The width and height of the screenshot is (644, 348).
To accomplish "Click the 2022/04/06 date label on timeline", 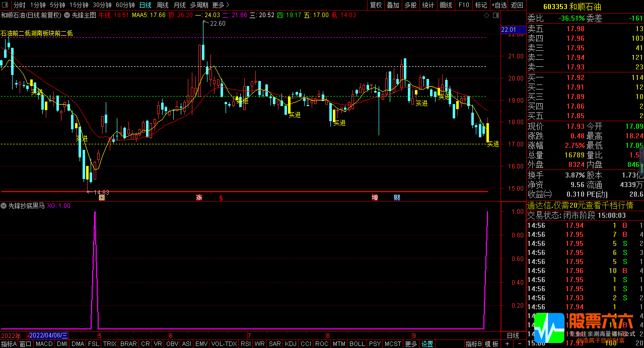I will [48, 335].
